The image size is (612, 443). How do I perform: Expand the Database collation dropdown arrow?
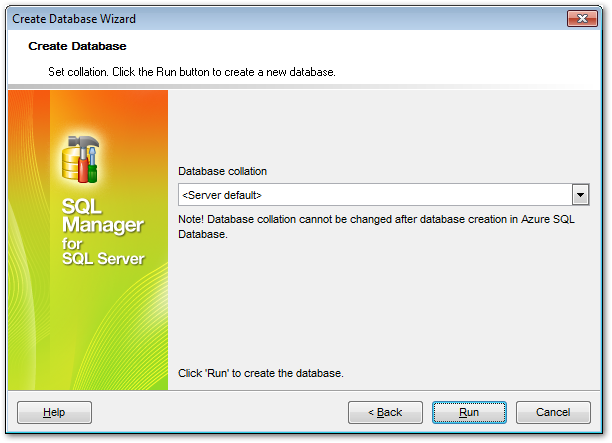point(579,194)
